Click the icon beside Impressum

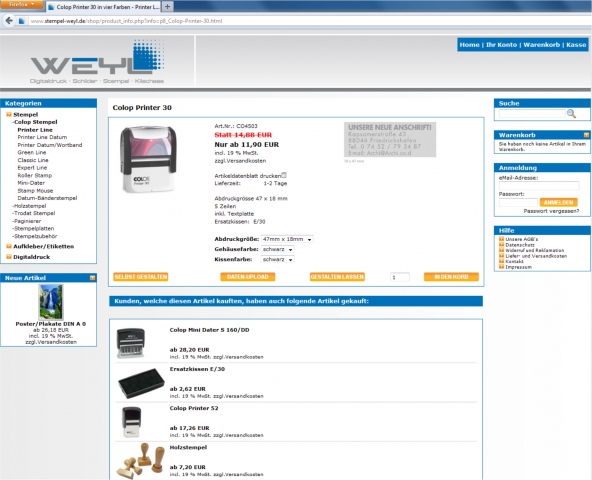tap(501, 267)
